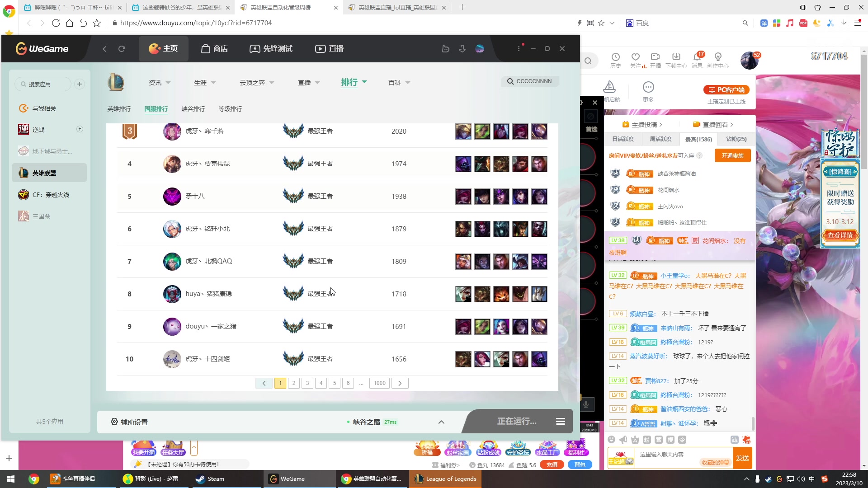Switch to the 峡谷排行 tab
The width and height of the screenshot is (868, 488).
tap(193, 109)
